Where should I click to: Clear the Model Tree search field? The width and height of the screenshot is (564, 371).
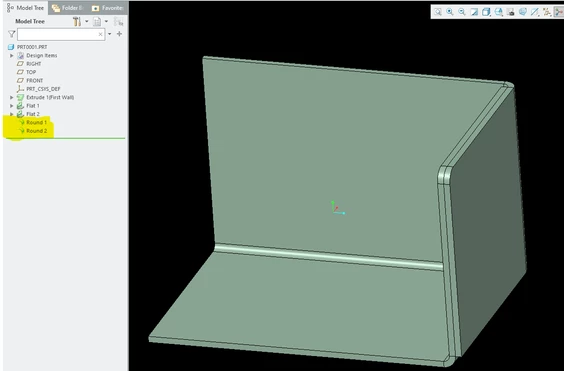(100, 34)
